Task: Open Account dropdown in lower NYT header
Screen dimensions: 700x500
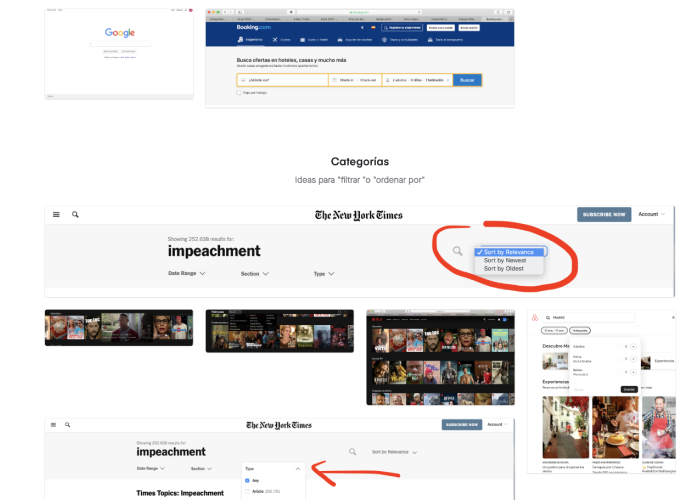Action: pyautogui.click(x=497, y=425)
